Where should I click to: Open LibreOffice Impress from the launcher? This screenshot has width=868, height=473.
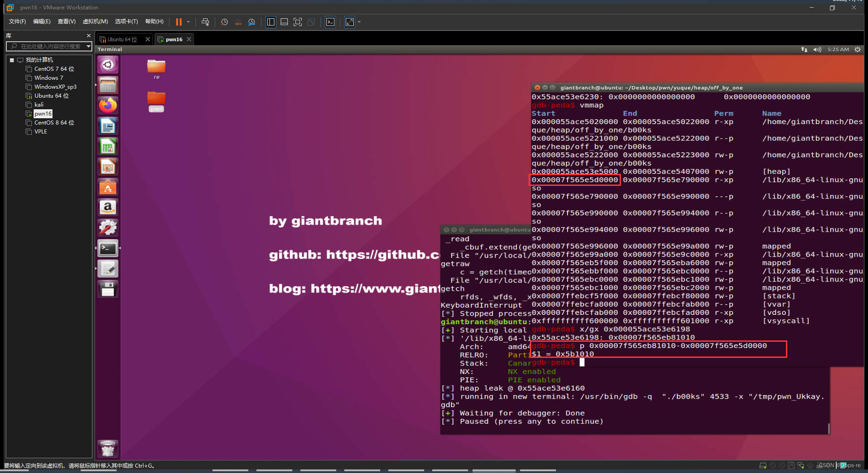108,167
